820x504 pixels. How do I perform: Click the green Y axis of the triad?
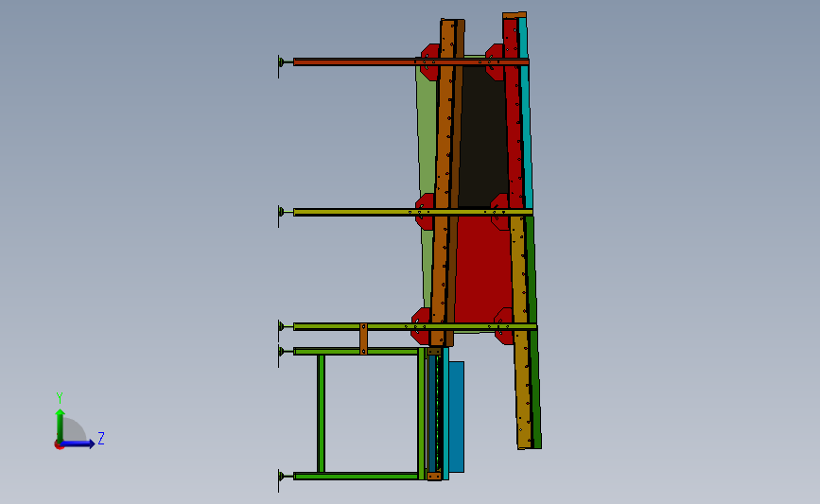coord(61,426)
